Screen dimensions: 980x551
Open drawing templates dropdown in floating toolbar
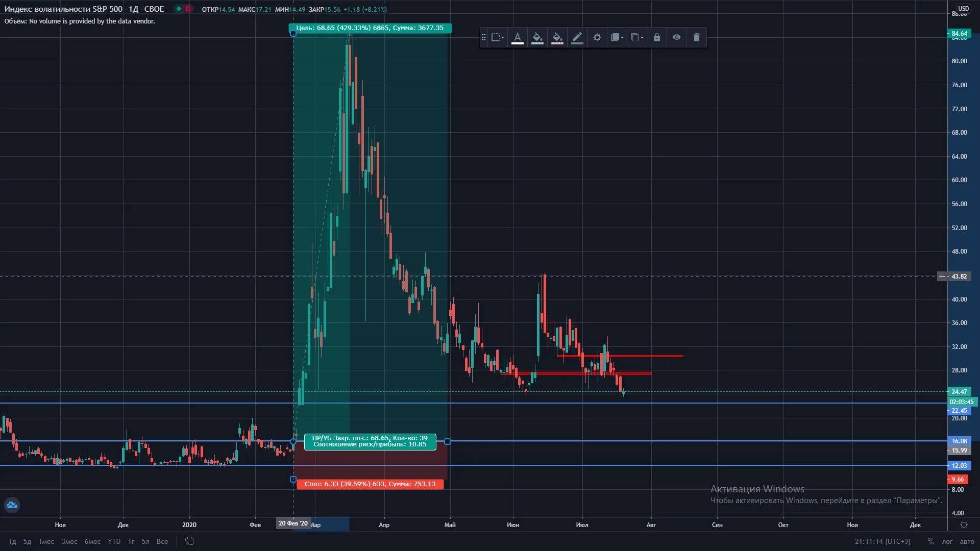click(x=498, y=37)
